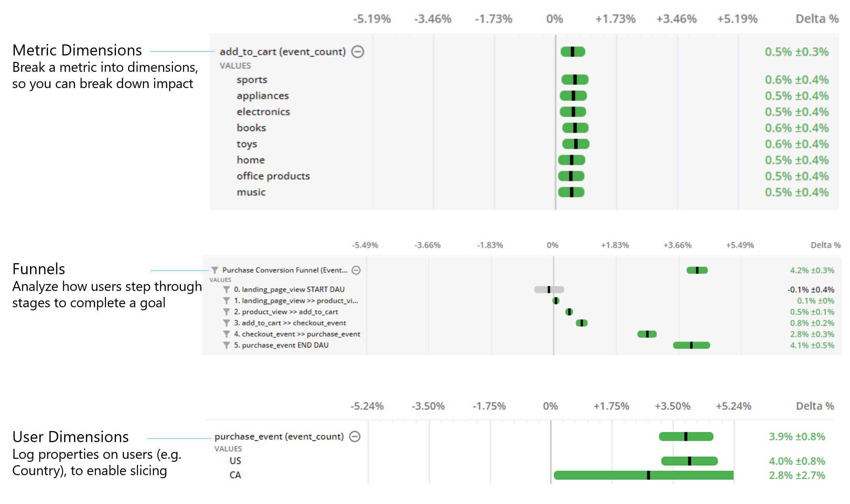Select the US user dimension value

(235, 461)
